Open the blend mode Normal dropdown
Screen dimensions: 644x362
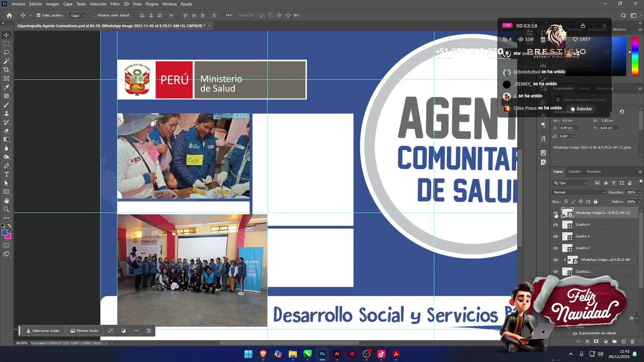pyautogui.click(x=580, y=192)
